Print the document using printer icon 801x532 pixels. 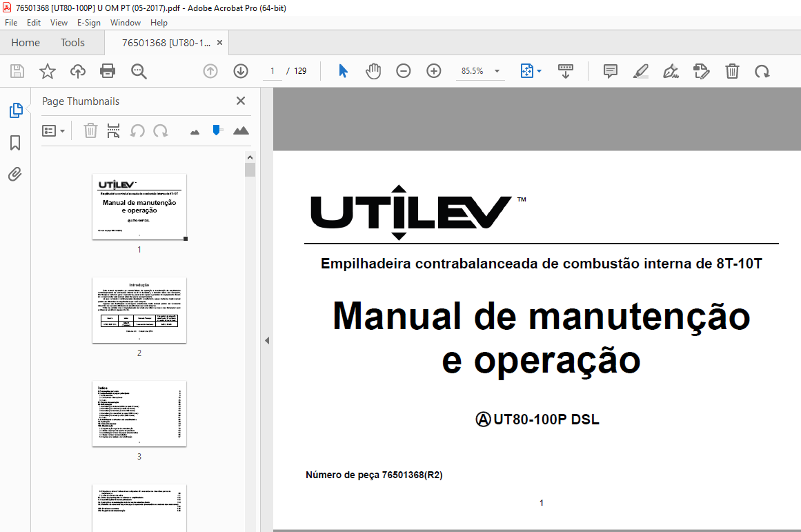(108, 71)
